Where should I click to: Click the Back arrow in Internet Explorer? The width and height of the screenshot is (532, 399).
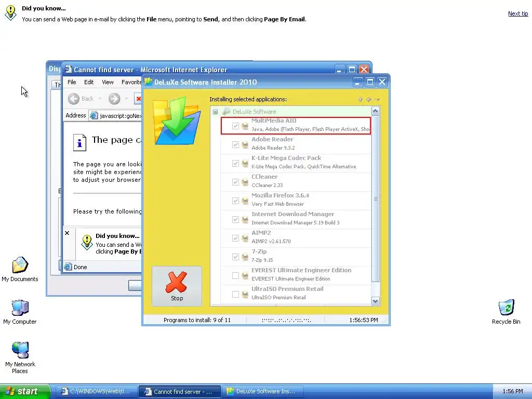[x=74, y=99]
